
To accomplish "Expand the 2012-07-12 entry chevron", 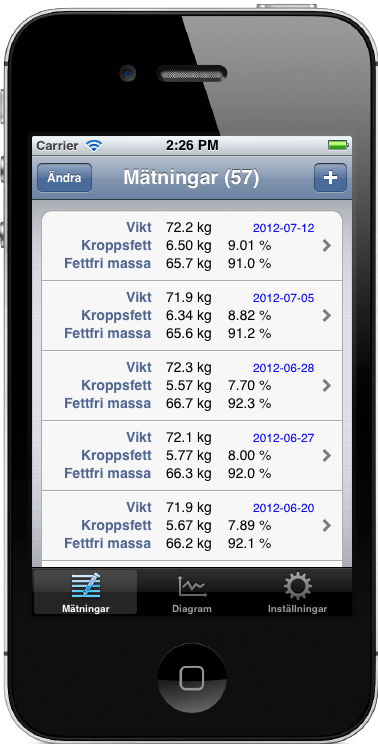I will pos(326,246).
